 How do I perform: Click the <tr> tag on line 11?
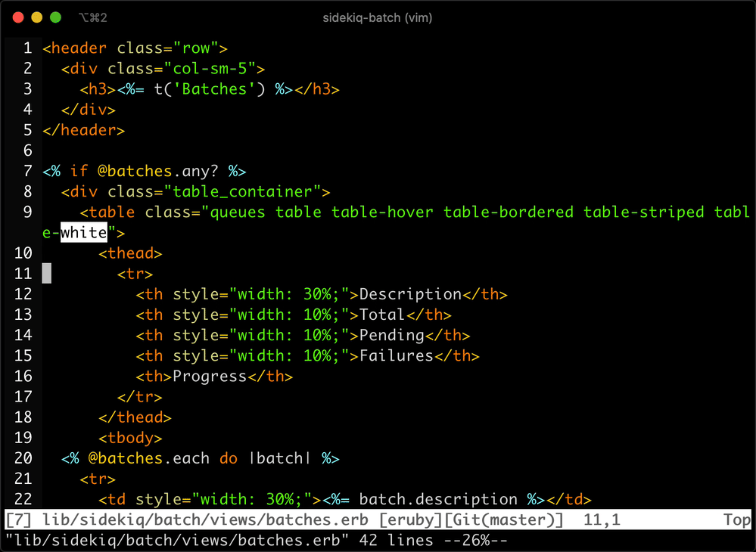pyautogui.click(x=135, y=274)
